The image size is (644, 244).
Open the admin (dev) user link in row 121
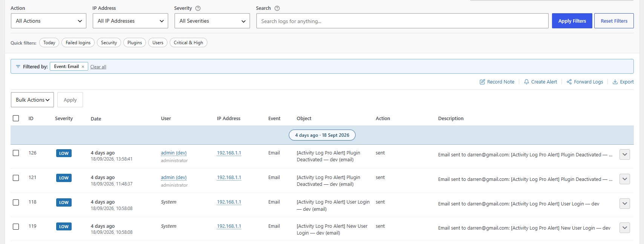[174, 178]
